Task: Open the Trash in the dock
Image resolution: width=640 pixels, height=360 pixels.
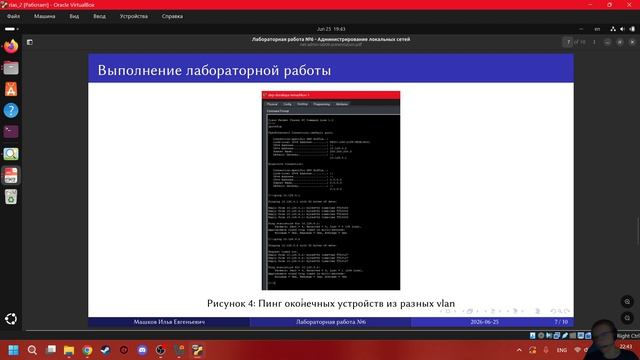Action: tap(11, 197)
